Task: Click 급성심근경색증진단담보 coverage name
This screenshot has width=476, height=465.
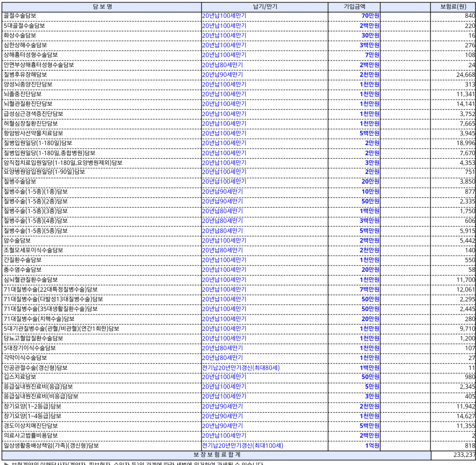Action: click(x=33, y=114)
